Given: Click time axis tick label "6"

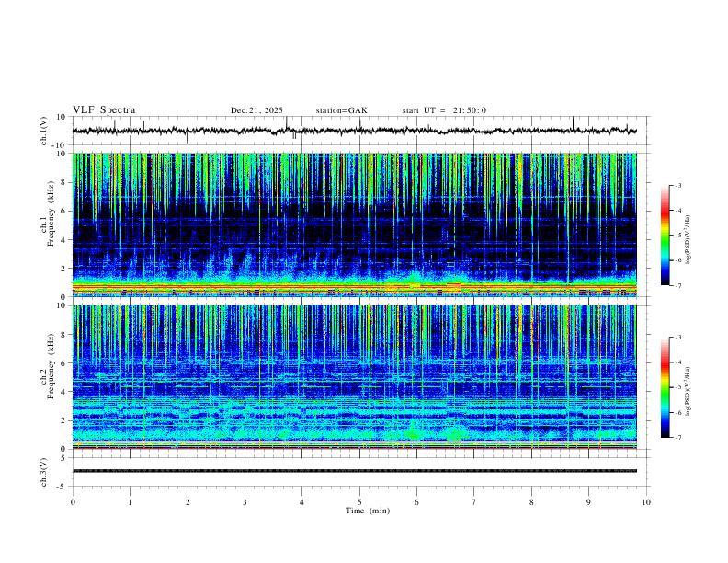Looking at the screenshot, I should (x=416, y=502).
